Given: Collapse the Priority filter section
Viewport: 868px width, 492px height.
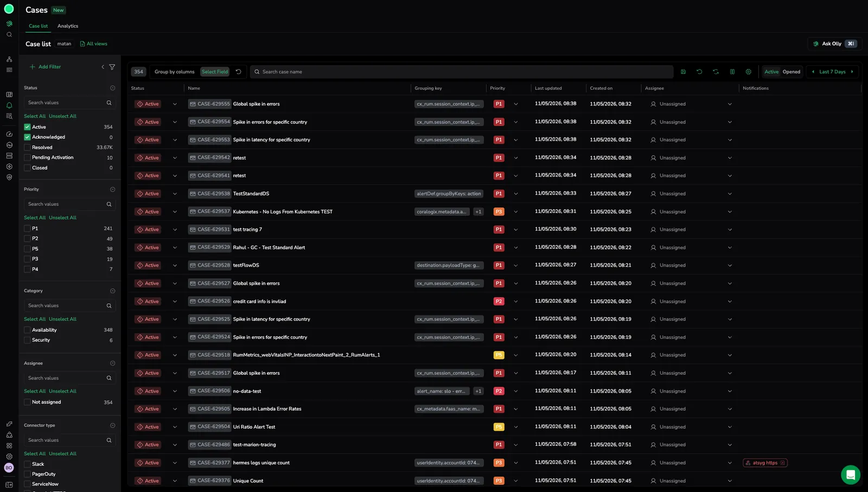Looking at the screenshot, I should (112, 190).
